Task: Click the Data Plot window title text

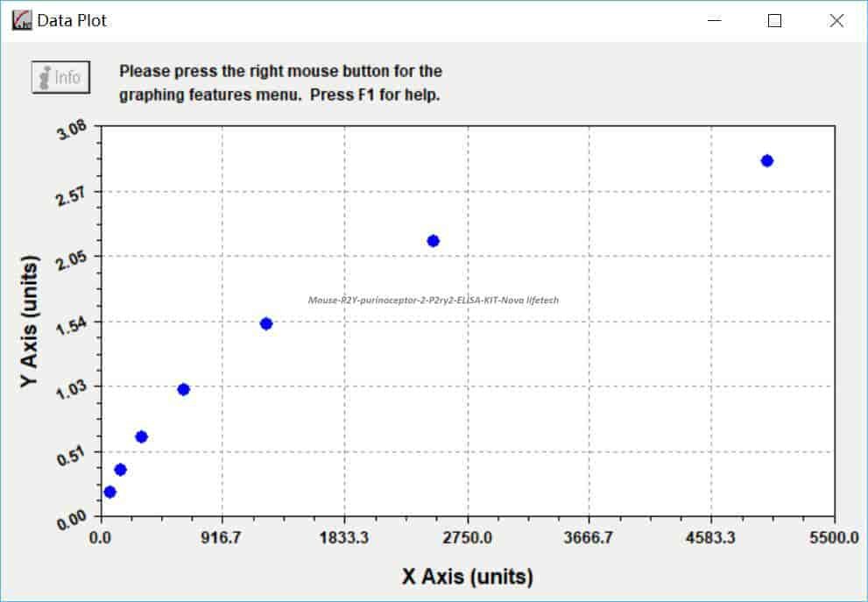Action: (x=72, y=20)
